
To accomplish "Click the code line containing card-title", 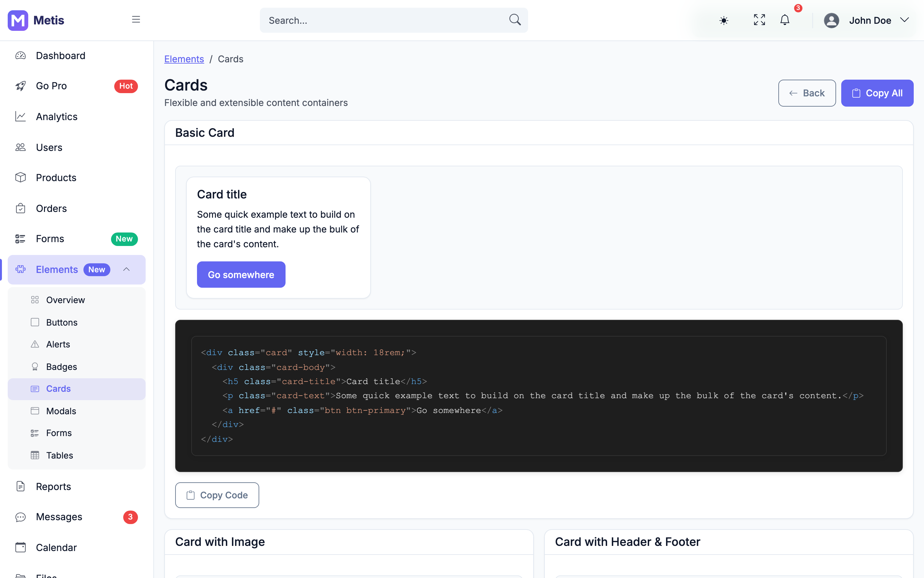I will coord(325,381).
